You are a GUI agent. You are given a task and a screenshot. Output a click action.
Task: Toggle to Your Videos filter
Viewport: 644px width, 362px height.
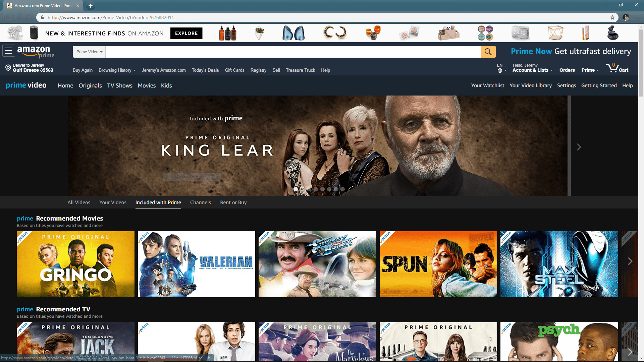tap(112, 202)
